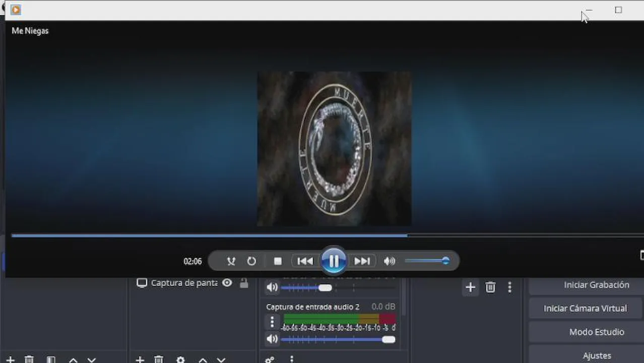Remove the selected scene transition
Image resolution: width=644 pixels, height=363 pixels.
pos(490,287)
